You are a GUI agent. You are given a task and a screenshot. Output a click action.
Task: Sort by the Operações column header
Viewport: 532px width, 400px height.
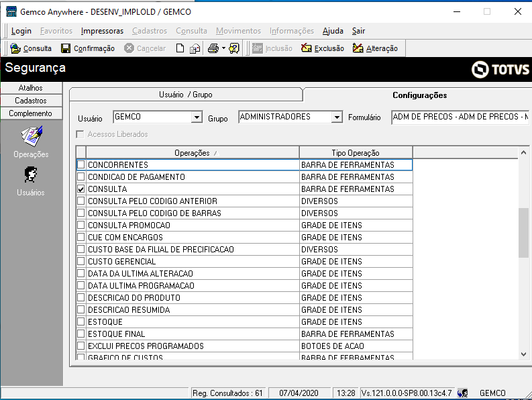(193, 153)
